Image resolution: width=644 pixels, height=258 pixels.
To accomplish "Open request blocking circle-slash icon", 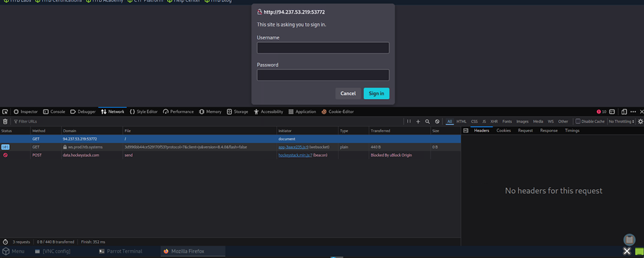I will pyautogui.click(x=437, y=121).
